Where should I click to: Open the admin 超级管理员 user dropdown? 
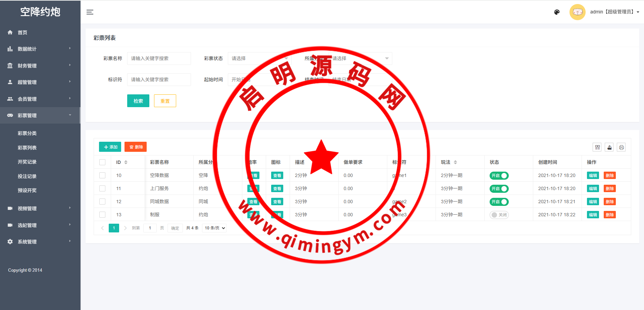(614, 12)
